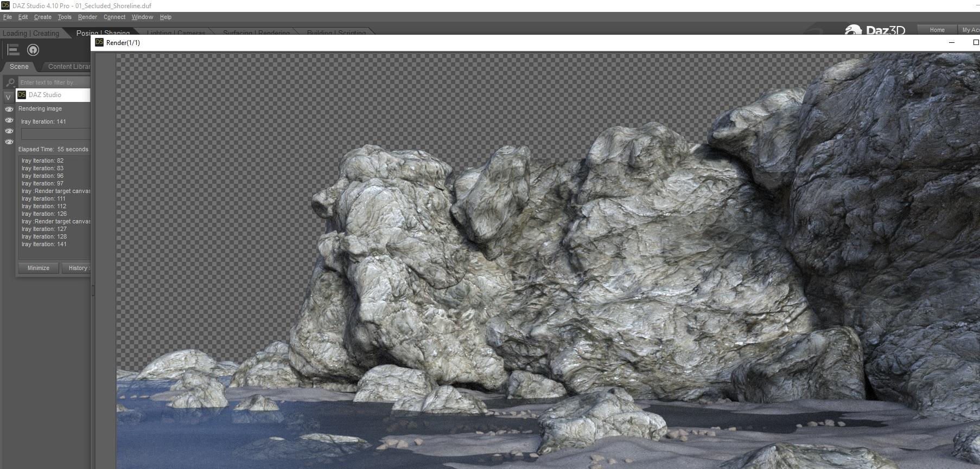Toggle the third eye visibility icon in Scene list
This screenshot has height=469, width=980.
tap(9, 131)
